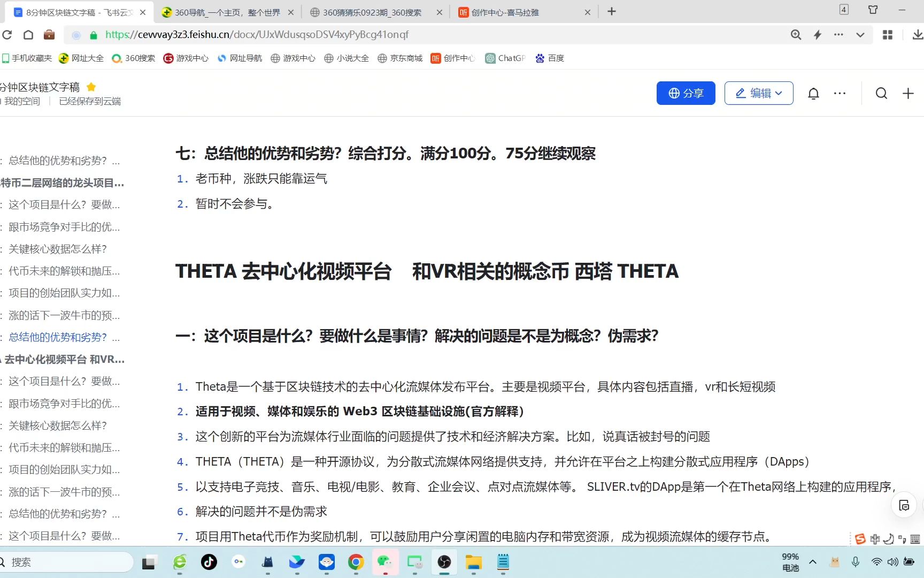Screen dimensions: 924x578
Task: Show hidden system tray icons chevron
Action: (813, 562)
